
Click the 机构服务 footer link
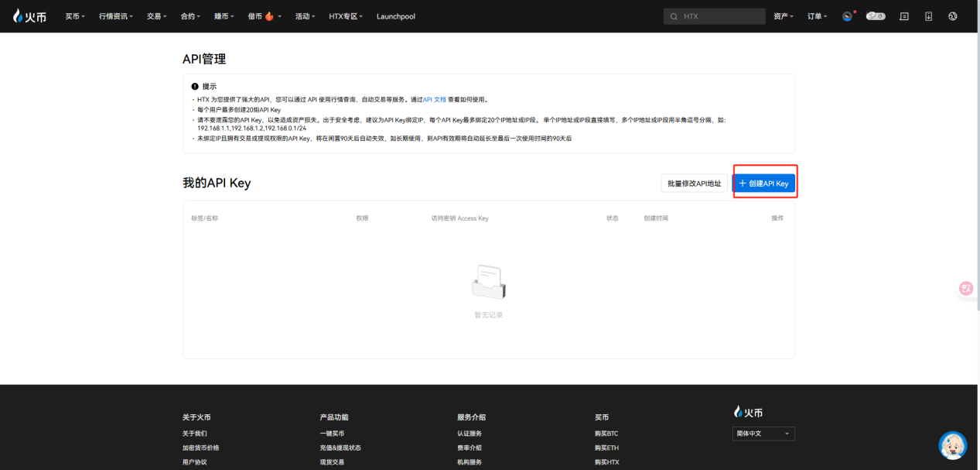(470, 462)
